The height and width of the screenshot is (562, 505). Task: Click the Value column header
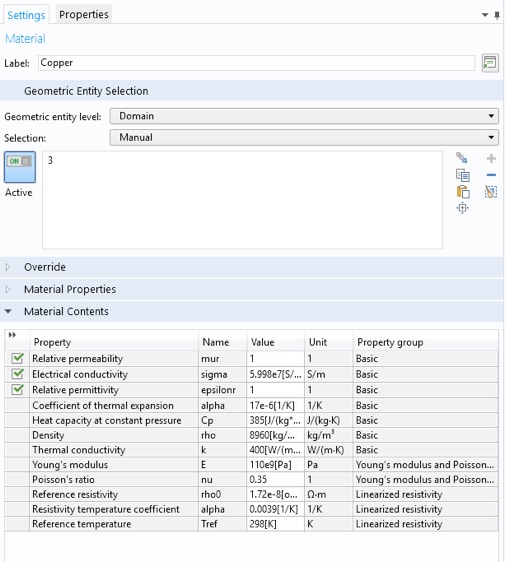(276, 342)
